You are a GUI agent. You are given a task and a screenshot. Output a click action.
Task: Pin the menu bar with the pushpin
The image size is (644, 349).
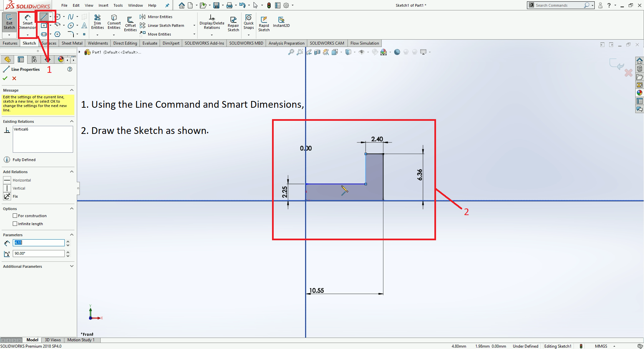[x=167, y=5]
